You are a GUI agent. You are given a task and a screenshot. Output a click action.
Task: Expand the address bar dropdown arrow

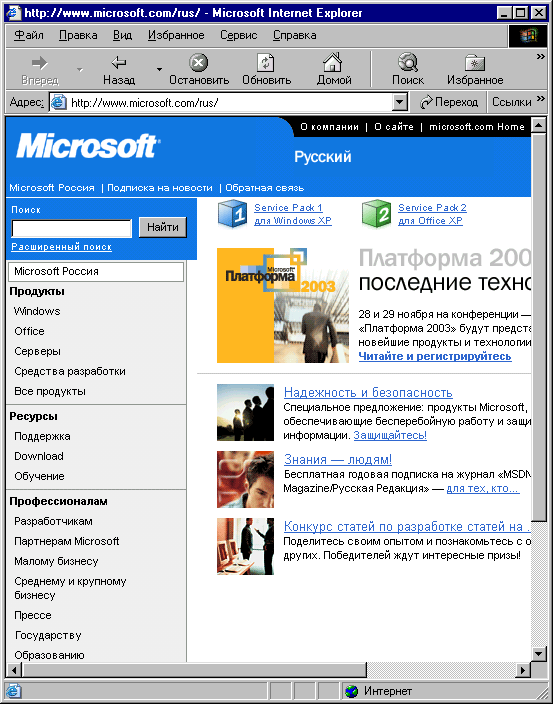point(399,102)
